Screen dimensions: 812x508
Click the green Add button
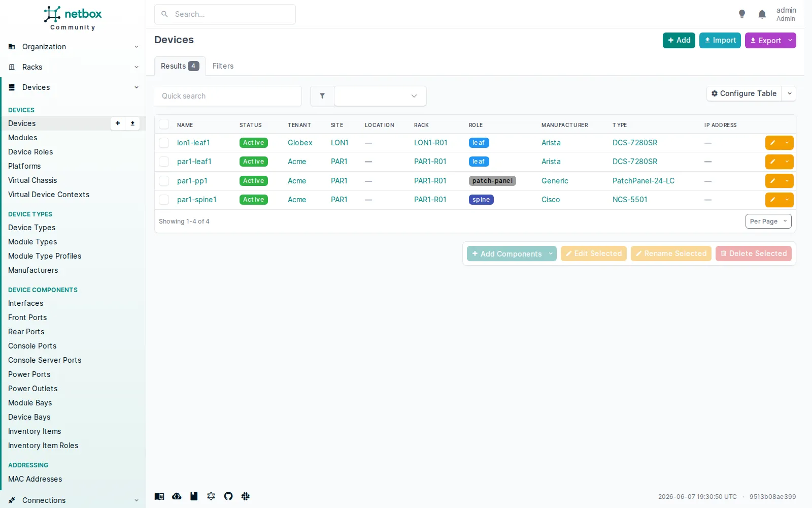(x=679, y=41)
